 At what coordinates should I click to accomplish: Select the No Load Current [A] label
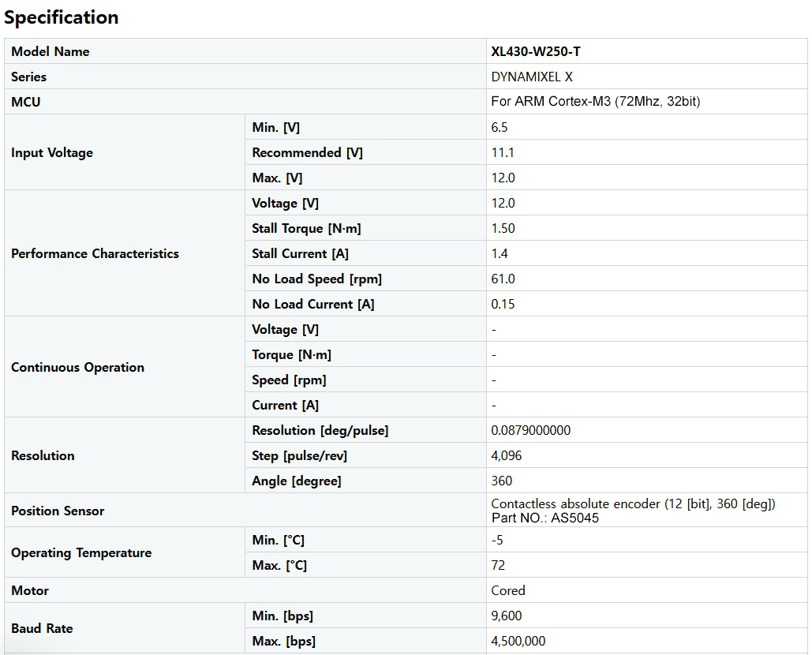[312, 304]
